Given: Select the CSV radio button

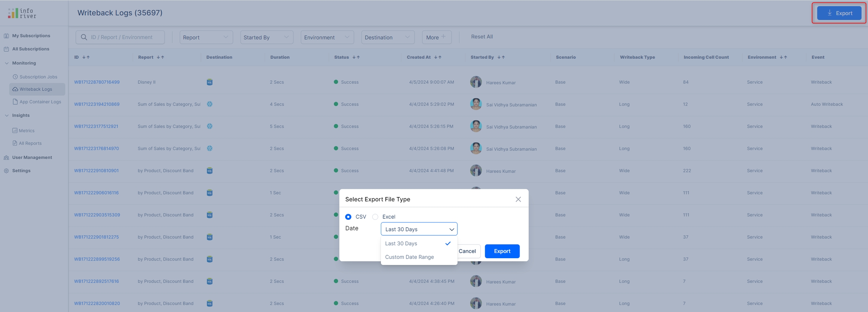Looking at the screenshot, I should click(348, 217).
